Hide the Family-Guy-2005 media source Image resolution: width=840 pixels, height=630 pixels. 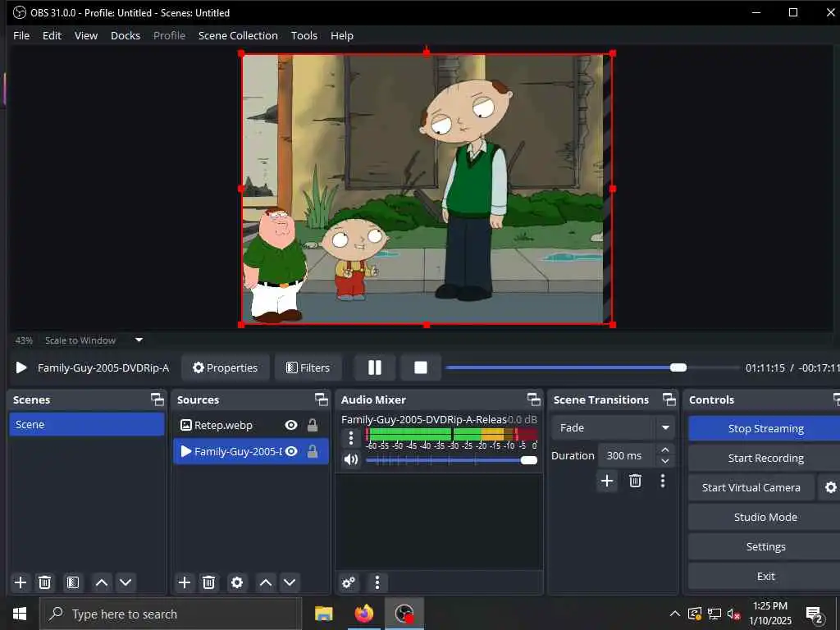(x=291, y=451)
